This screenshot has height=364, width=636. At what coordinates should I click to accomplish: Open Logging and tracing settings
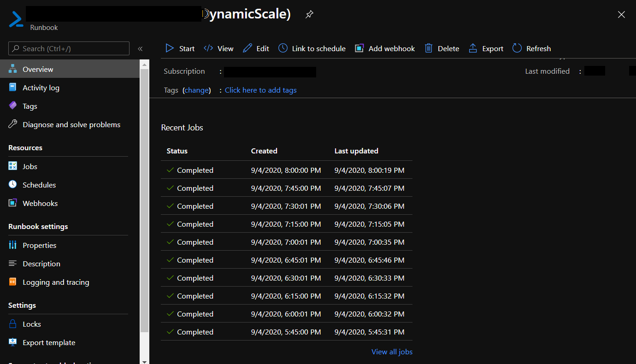tap(70, 282)
